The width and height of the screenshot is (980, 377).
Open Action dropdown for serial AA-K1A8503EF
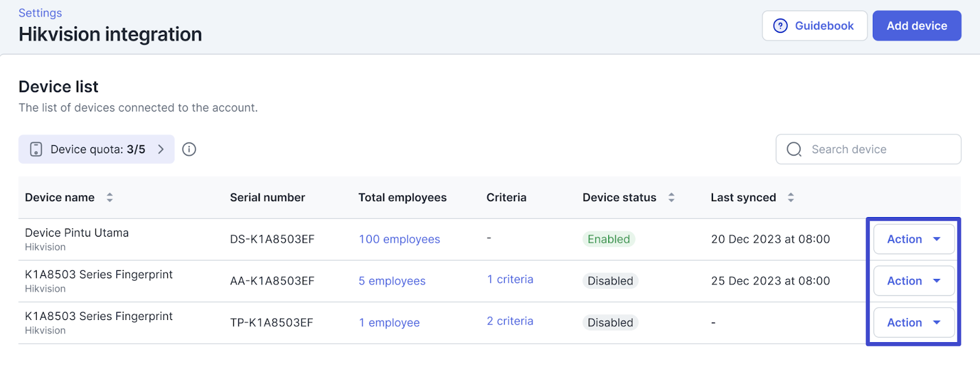[x=913, y=281]
